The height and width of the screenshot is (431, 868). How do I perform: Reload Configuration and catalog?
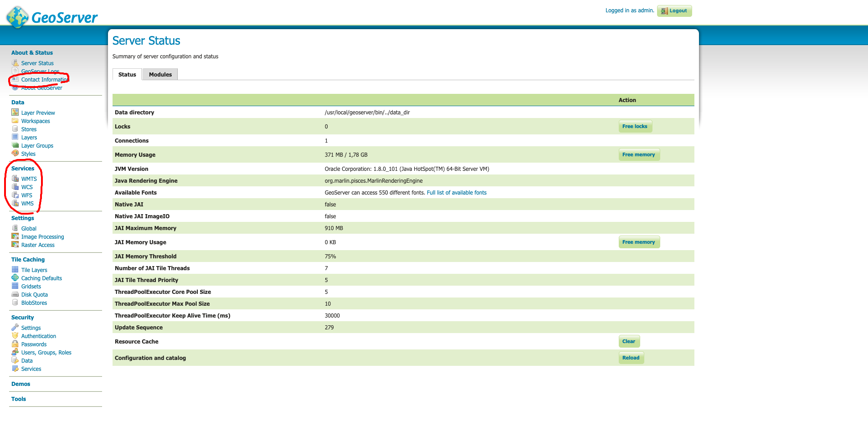pos(631,358)
